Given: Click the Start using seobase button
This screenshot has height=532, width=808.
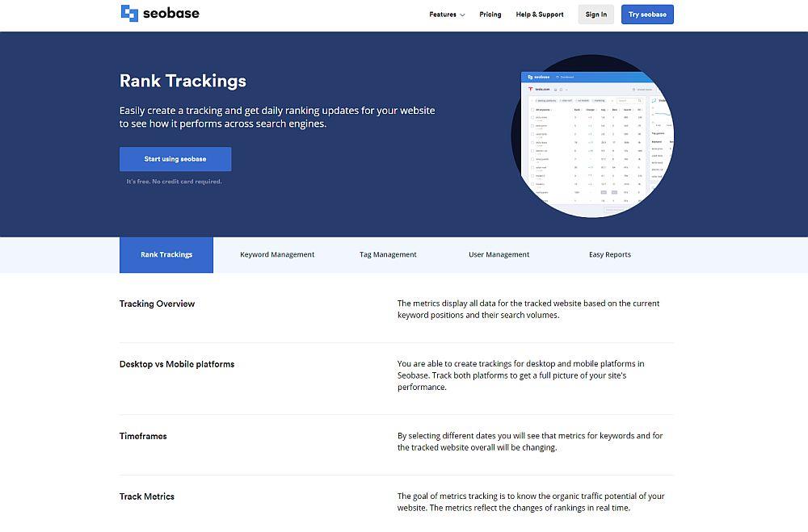Looking at the screenshot, I should point(175,159).
